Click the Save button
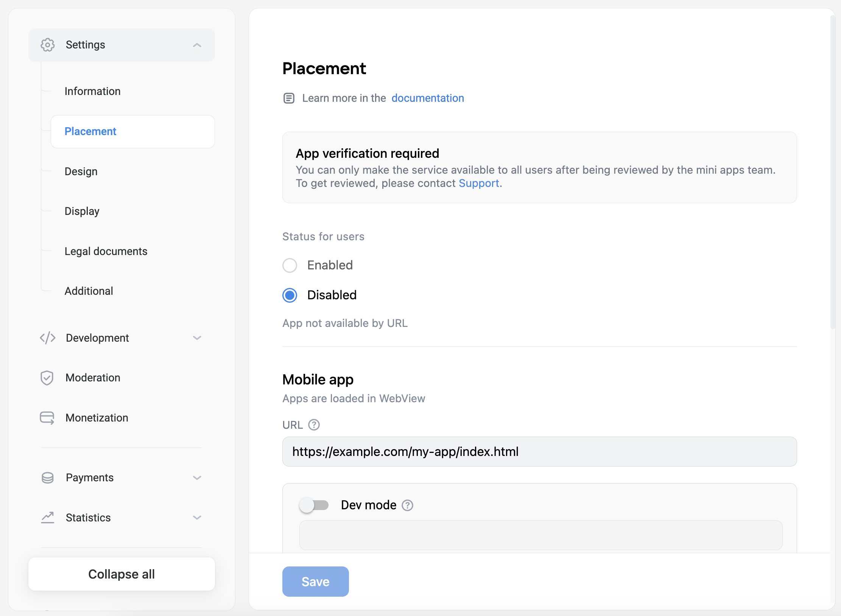841x616 pixels. click(315, 582)
